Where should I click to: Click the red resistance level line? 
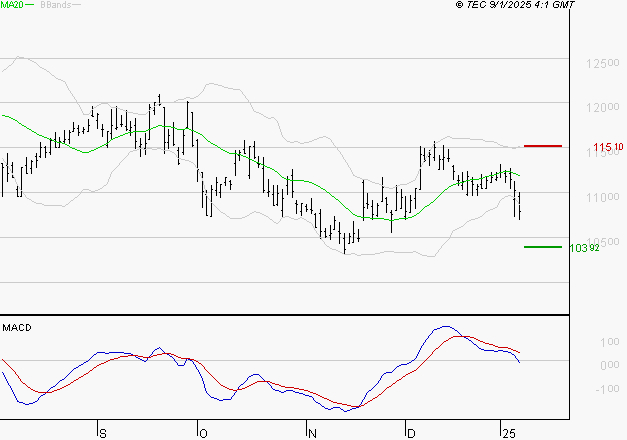tap(543, 146)
